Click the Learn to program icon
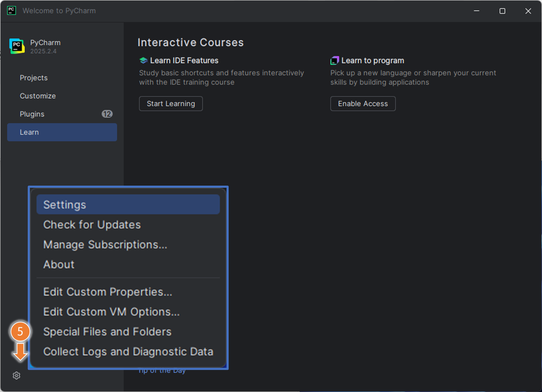The width and height of the screenshot is (542, 392). point(334,60)
